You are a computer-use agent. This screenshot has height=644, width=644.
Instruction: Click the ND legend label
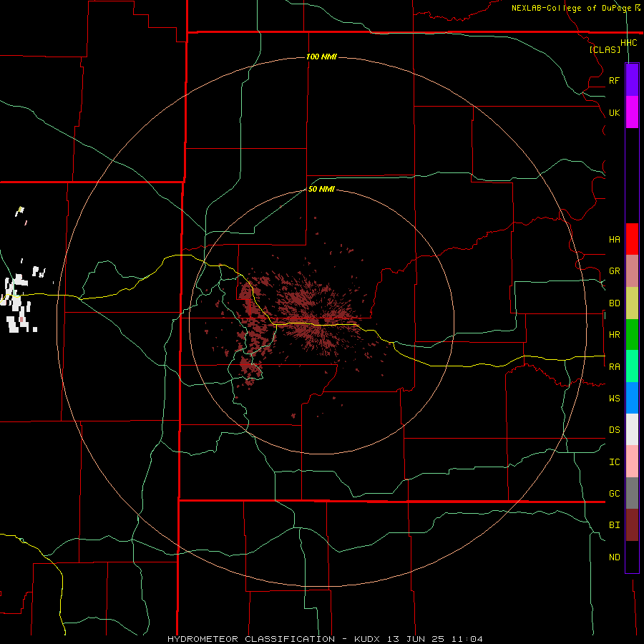(614, 557)
